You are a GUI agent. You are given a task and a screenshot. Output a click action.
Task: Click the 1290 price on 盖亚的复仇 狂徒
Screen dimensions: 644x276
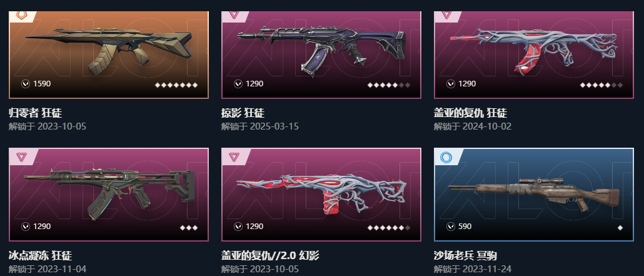tap(467, 84)
